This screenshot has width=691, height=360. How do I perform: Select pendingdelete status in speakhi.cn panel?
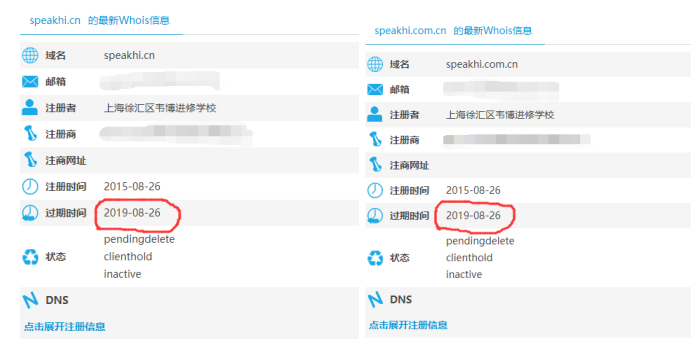[x=139, y=239]
